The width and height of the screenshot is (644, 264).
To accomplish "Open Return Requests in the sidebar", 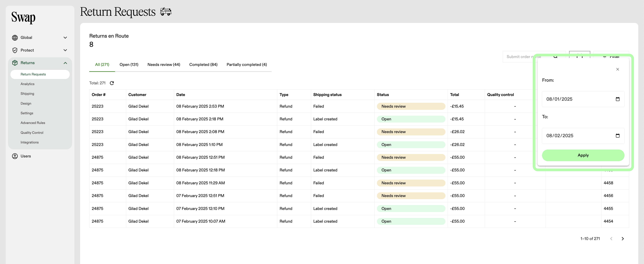I will pyautogui.click(x=40, y=74).
